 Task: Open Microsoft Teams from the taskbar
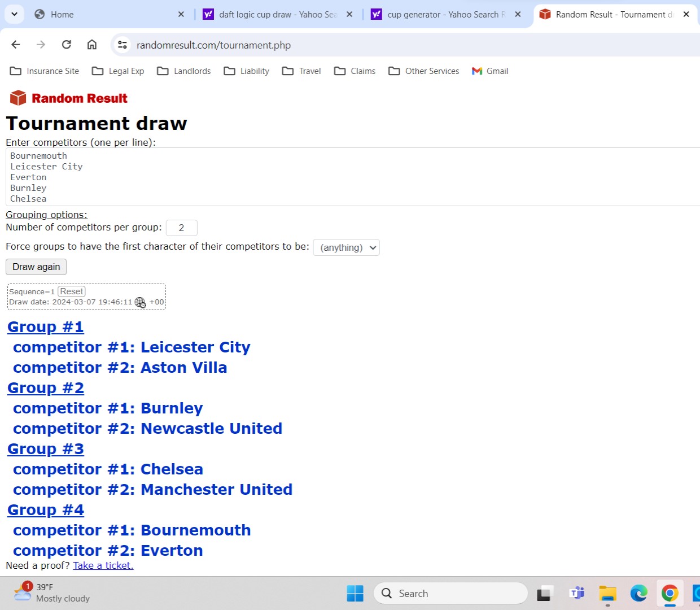[577, 594]
